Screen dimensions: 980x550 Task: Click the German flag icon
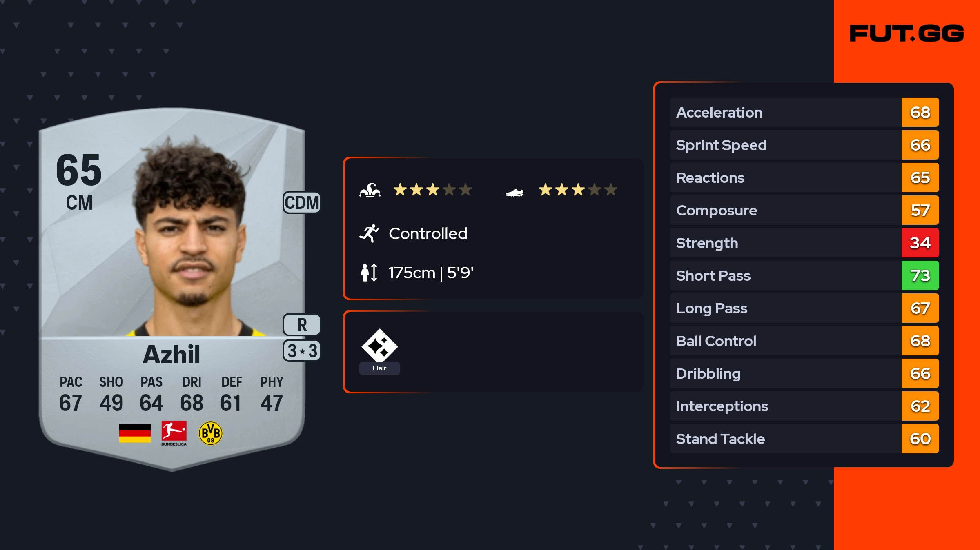coord(135,433)
